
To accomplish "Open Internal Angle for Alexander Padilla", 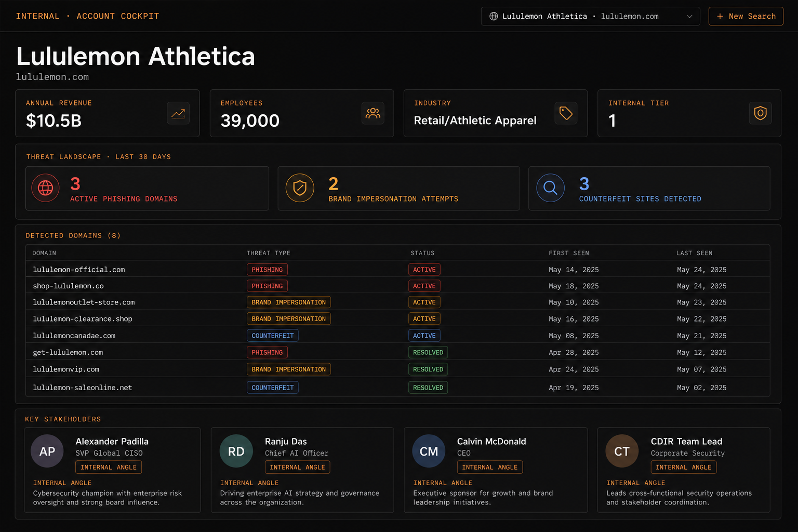I will (109, 467).
